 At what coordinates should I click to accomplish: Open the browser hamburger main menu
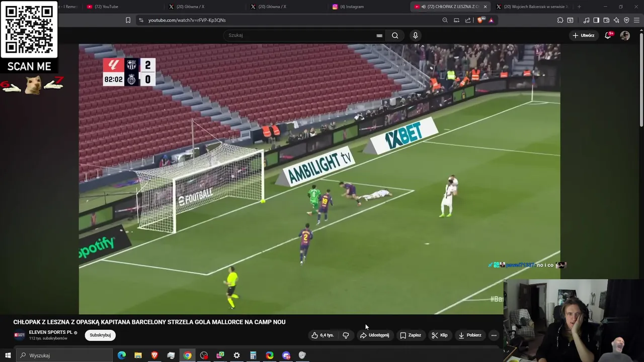click(636, 20)
